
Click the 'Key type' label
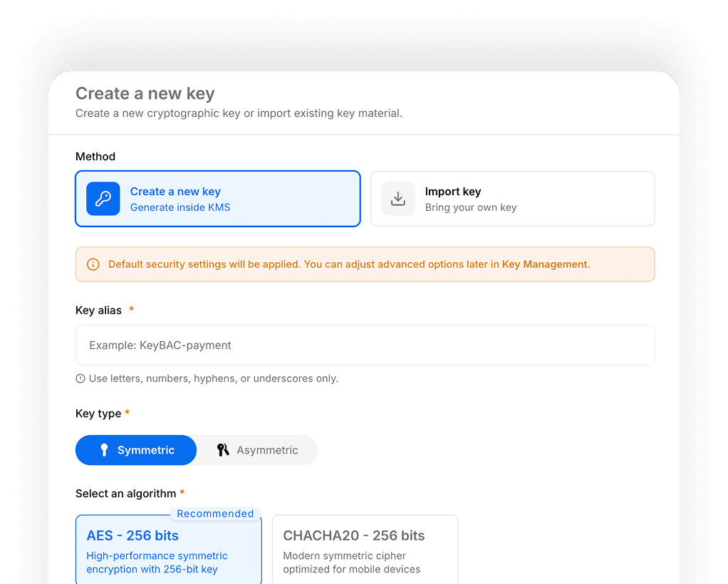[98, 414]
